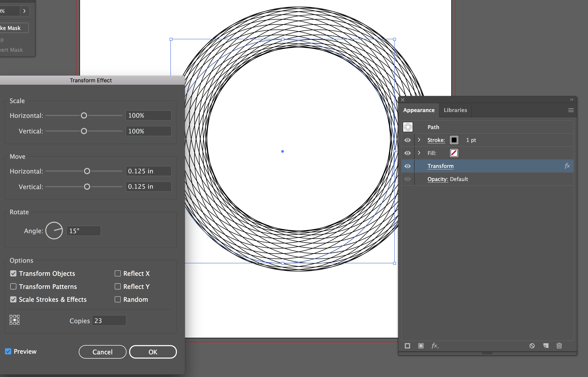Expand the Stroke attribute row
588x377 pixels.
click(x=419, y=140)
